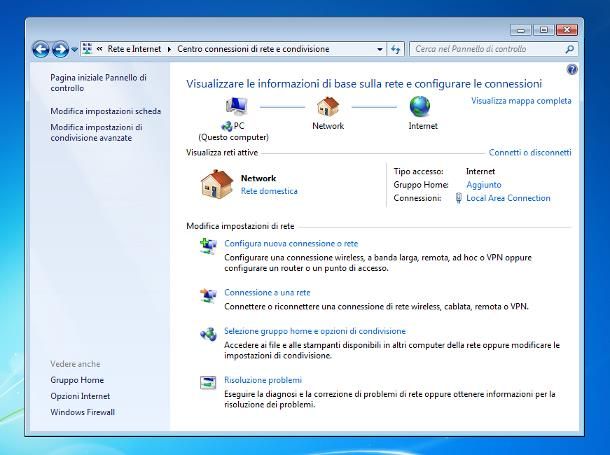Click the homegroup spheres icon
610x455 pixels.
tap(208, 334)
